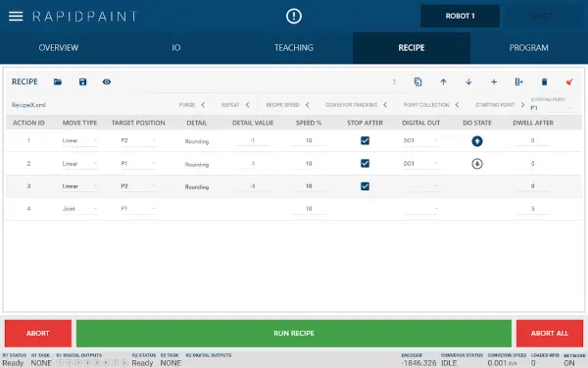Click the RecipeX.xml file name
The height and width of the screenshot is (368, 588).
28,105
